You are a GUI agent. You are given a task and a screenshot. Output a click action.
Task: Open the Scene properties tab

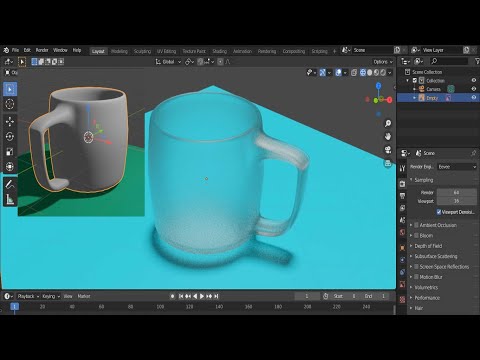pyautogui.click(x=402, y=220)
